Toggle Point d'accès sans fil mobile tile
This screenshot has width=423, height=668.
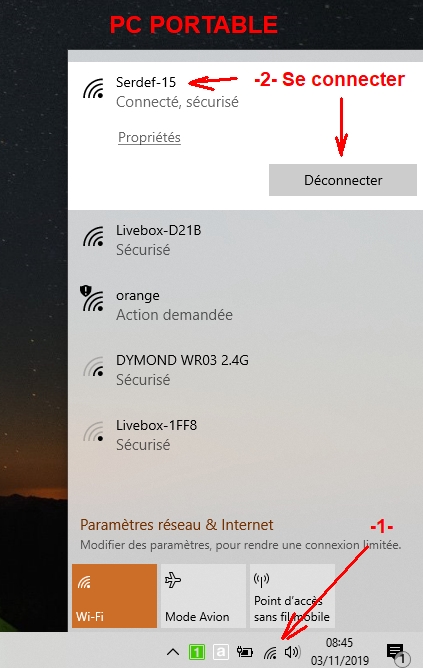[293, 596]
